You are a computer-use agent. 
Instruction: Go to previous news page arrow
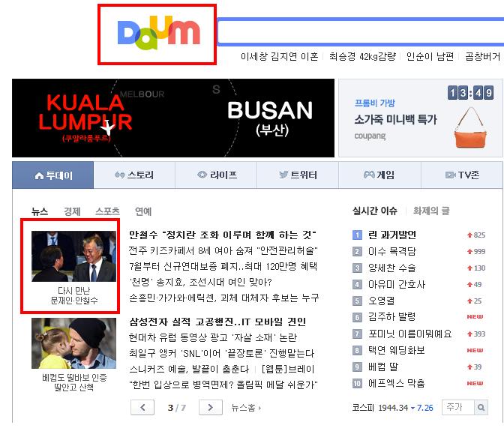click(x=142, y=407)
